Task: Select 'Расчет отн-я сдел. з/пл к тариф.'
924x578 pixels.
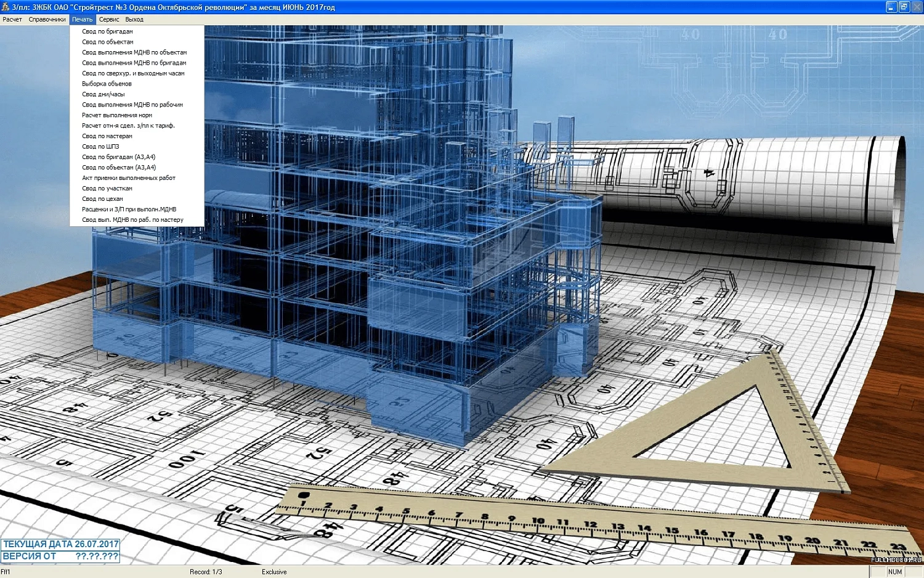Action: pos(137,126)
